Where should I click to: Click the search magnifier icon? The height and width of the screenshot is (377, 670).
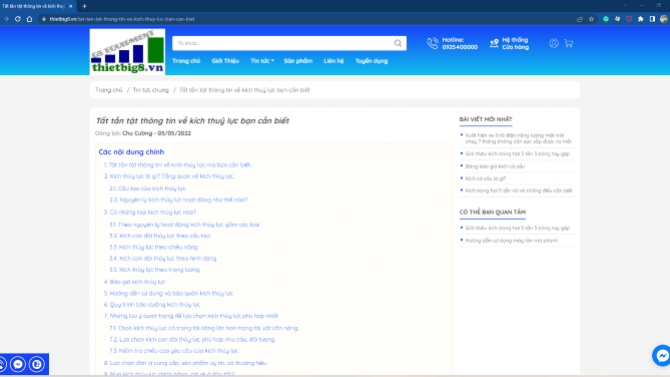click(x=398, y=43)
